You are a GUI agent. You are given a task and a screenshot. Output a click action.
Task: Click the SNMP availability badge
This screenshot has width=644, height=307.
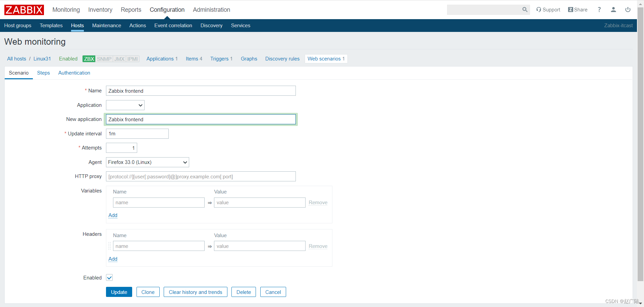(104, 59)
